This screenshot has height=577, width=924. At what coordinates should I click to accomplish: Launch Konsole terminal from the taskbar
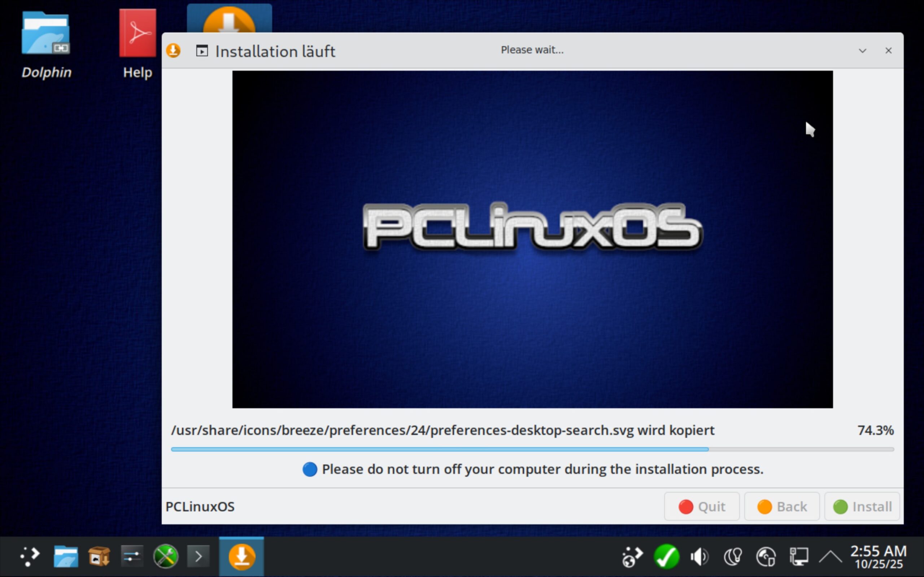[198, 556]
